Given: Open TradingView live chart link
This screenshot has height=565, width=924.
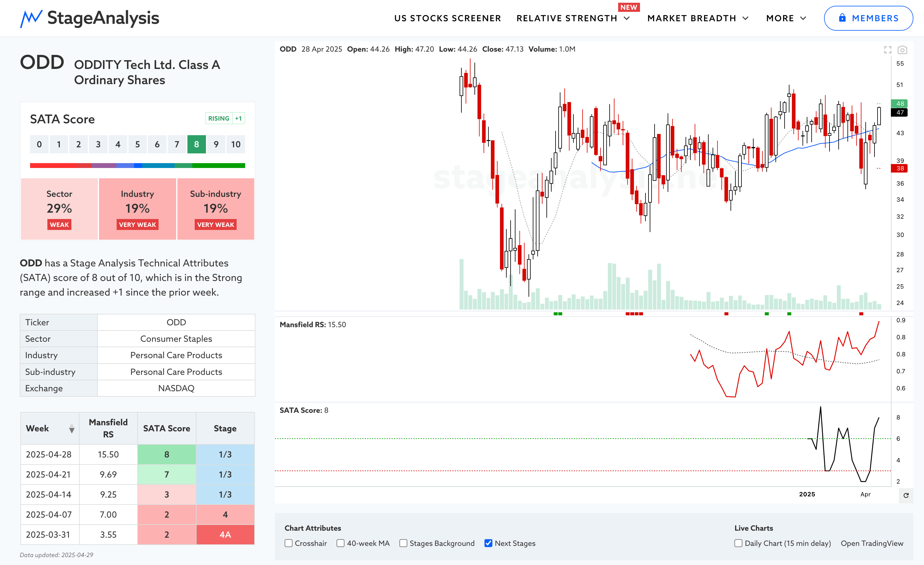Looking at the screenshot, I should click(x=872, y=543).
